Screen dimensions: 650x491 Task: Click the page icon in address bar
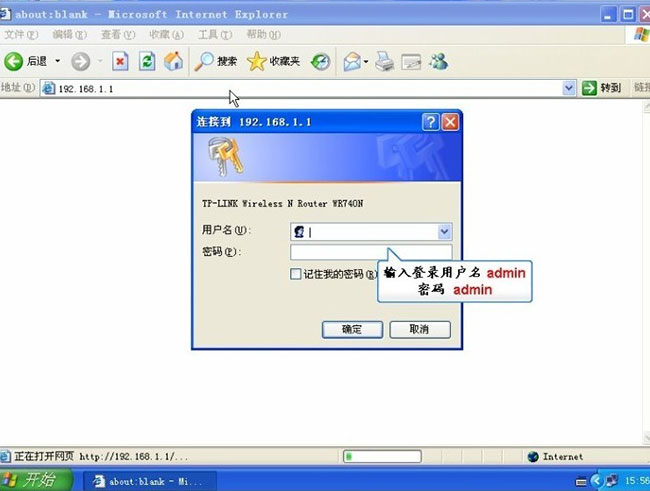(x=49, y=88)
